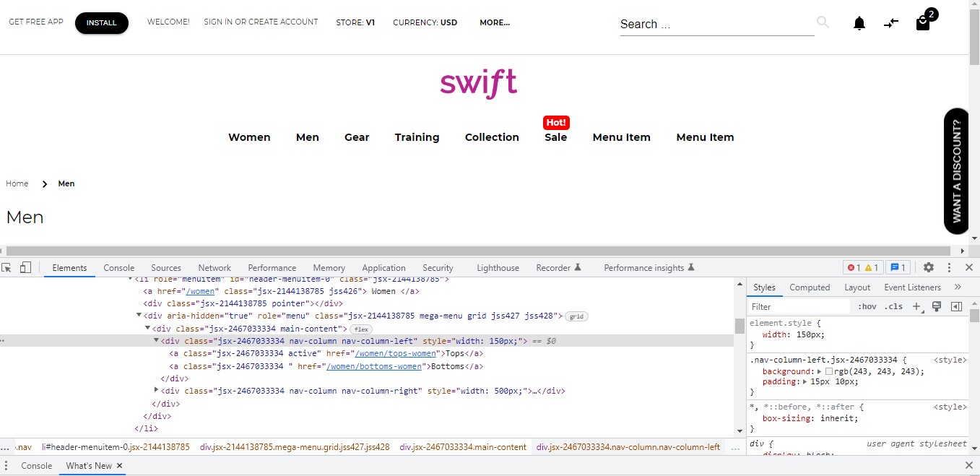Open the DevTools three-dot customize menu
Screen dimensions: 980x476
[949, 267]
